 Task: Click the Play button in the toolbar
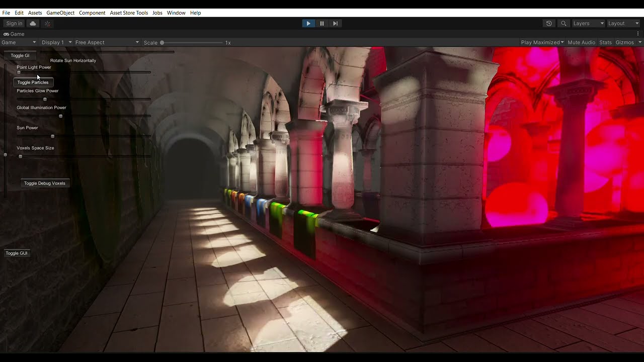click(x=308, y=23)
